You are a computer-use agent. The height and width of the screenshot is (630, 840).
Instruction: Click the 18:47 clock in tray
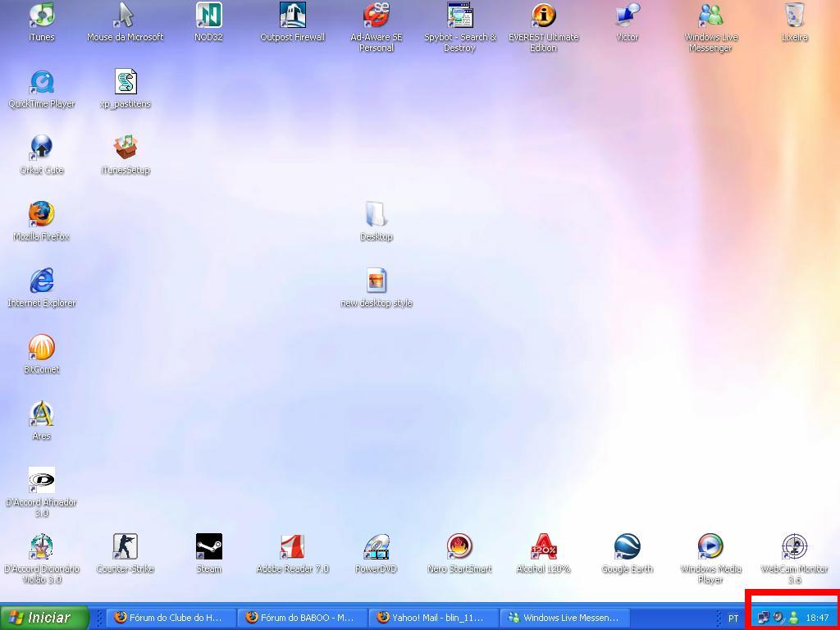click(818, 618)
